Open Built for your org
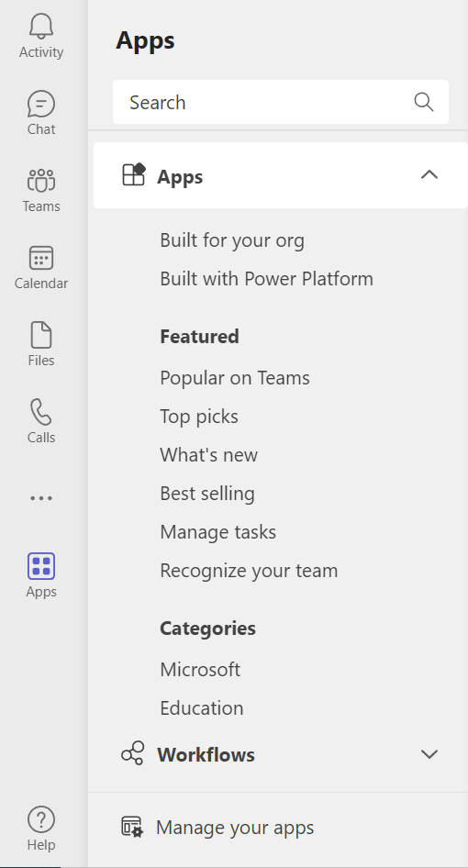The width and height of the screenshot is (468, 868). pyautogui.click(x=232, y=240)
